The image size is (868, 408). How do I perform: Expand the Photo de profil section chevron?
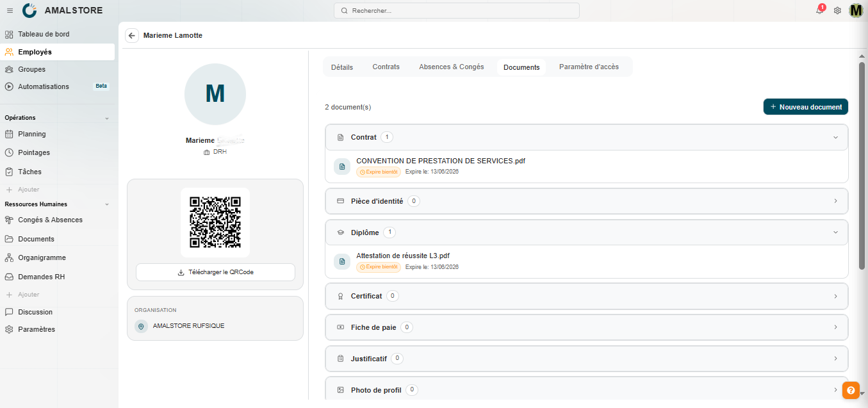point(835,389)
